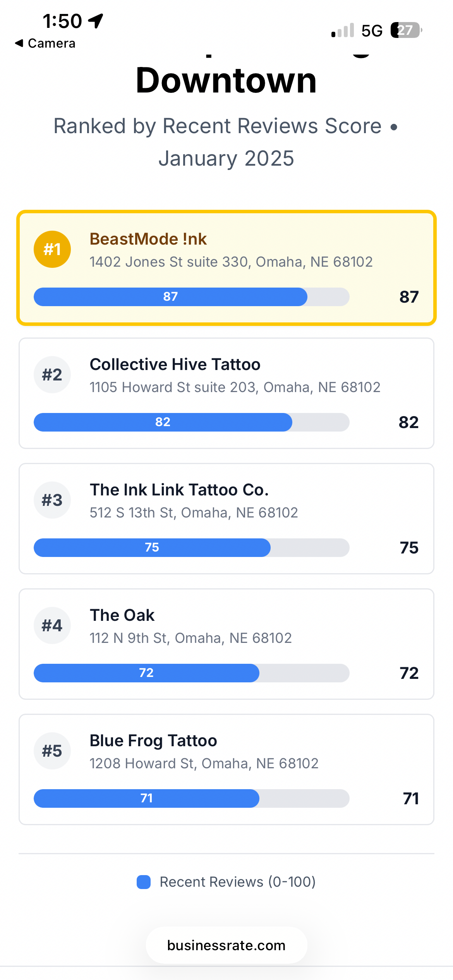Tap the #4 rank badge
This screenshot has height=980, width=453.
[52, 625]
